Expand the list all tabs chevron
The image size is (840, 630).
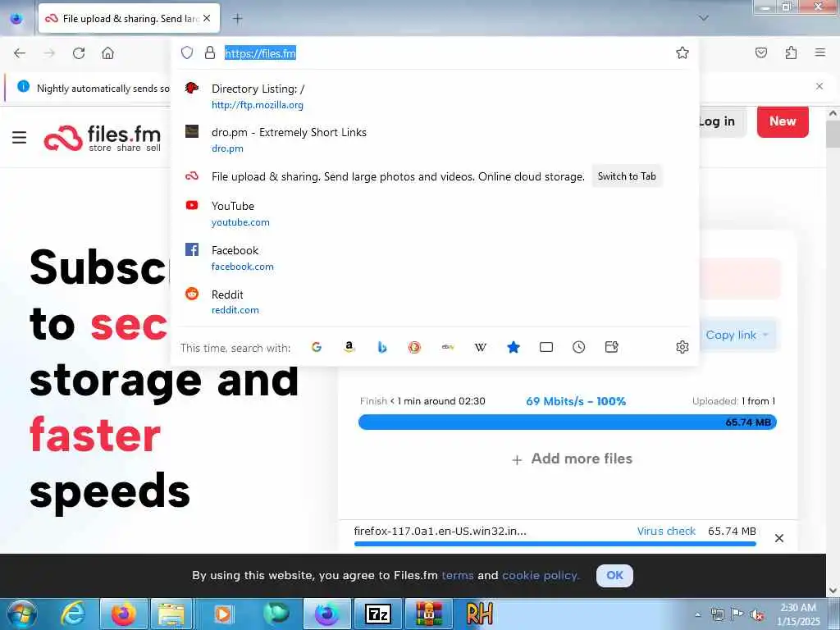[x=703, y=18]
